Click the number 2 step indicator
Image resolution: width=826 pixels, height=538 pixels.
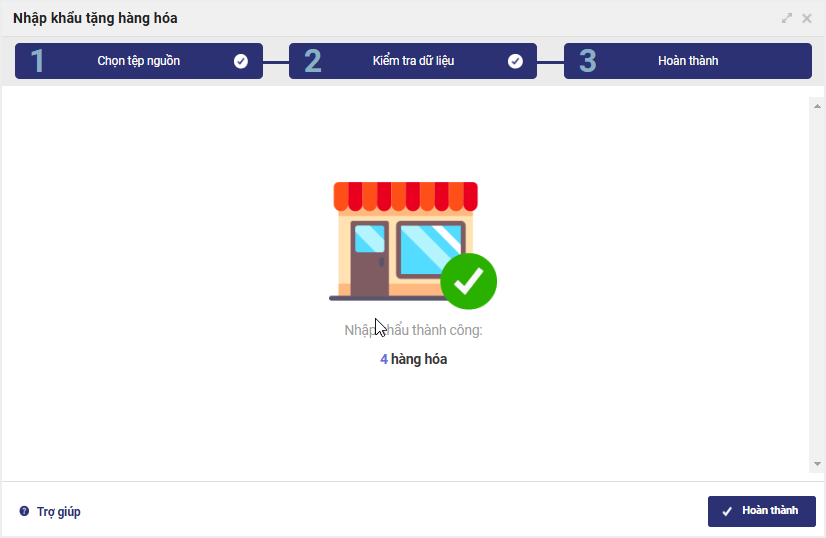pos(313,61)
